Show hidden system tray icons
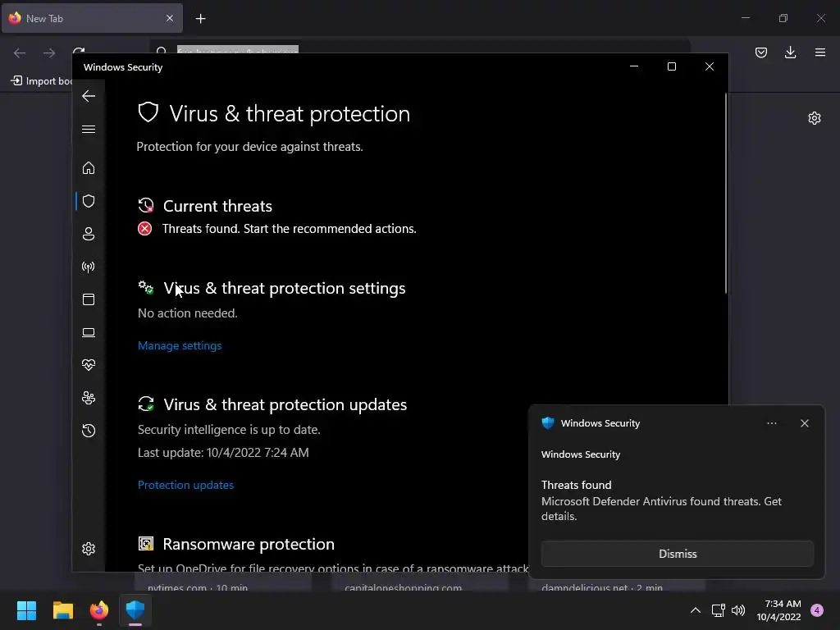Image resolution: width=840 pixels, height=630 pixels. 696,610
